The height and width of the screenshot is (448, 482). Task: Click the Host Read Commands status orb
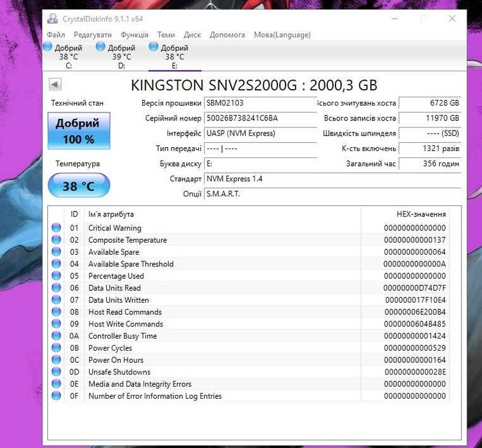(x=56, y=311)
